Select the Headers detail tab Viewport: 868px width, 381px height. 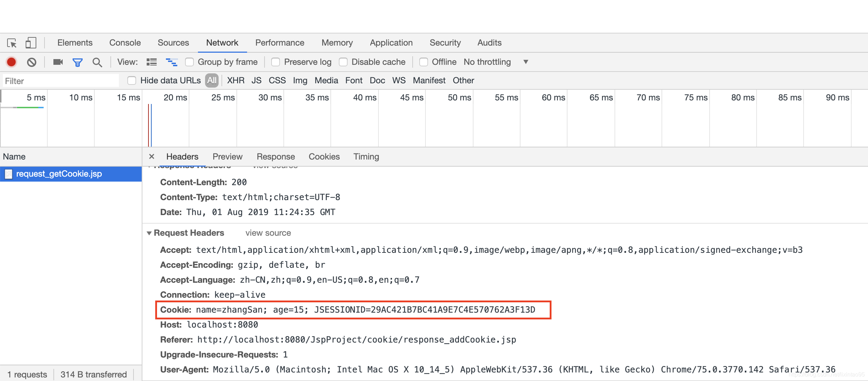[182, 157]
